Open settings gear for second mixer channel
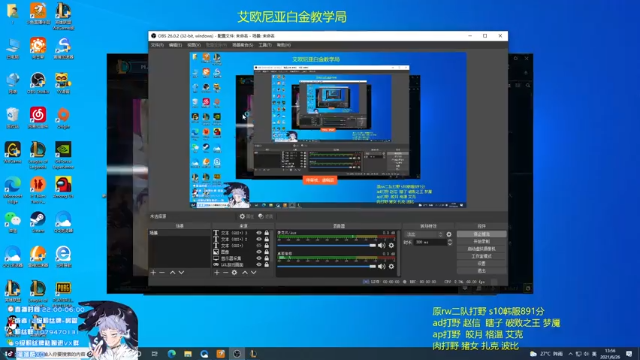This screenshot has width=640, height=360. point(391,266)
